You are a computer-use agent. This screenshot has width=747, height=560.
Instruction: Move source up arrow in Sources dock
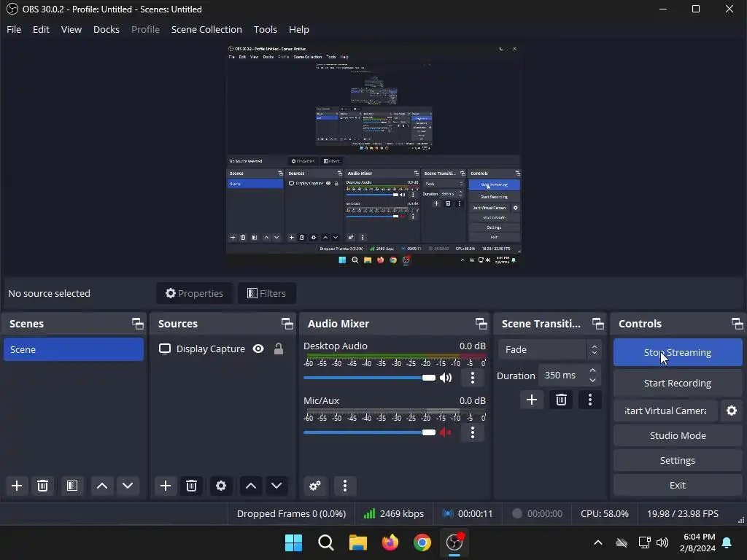(x=251, y=486)
